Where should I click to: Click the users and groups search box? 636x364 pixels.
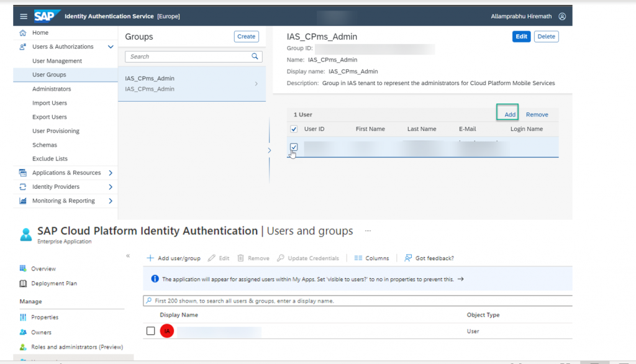(357, 301)
